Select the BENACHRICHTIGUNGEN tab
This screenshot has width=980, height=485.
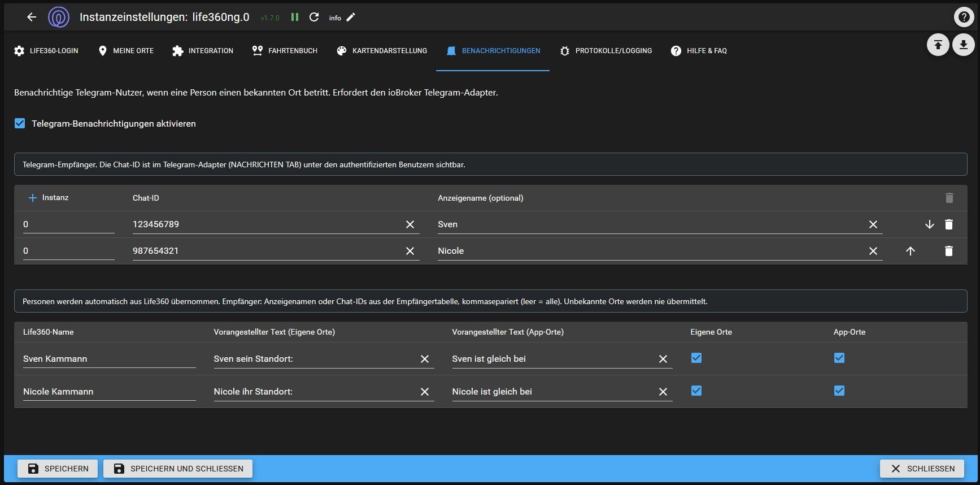[493, 51]
